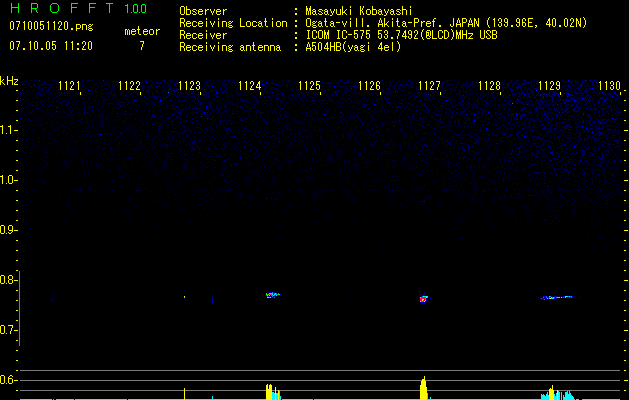
Task: Click the meteor count value 7
Action: click(x=142, y=46)
